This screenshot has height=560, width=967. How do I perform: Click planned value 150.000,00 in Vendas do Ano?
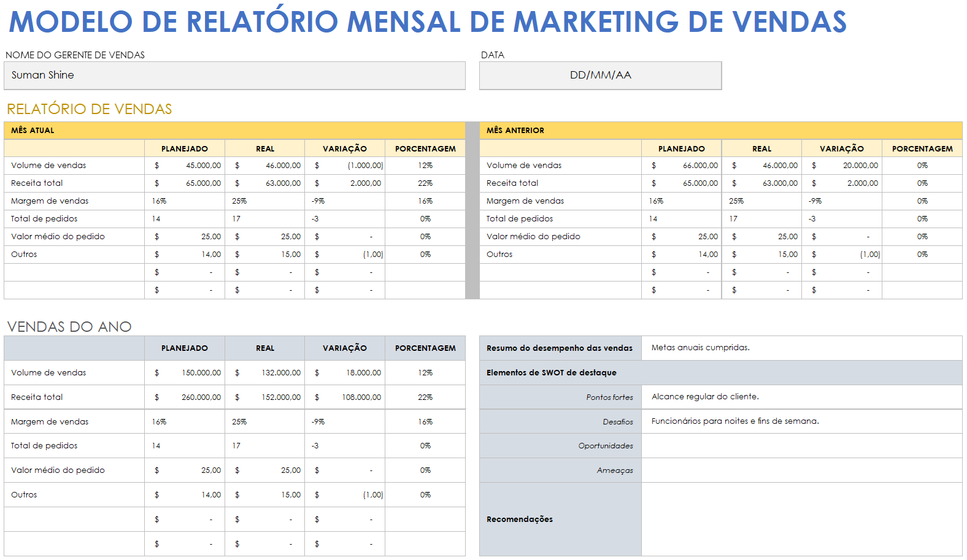pyautogui.click(x=185, y=373)
